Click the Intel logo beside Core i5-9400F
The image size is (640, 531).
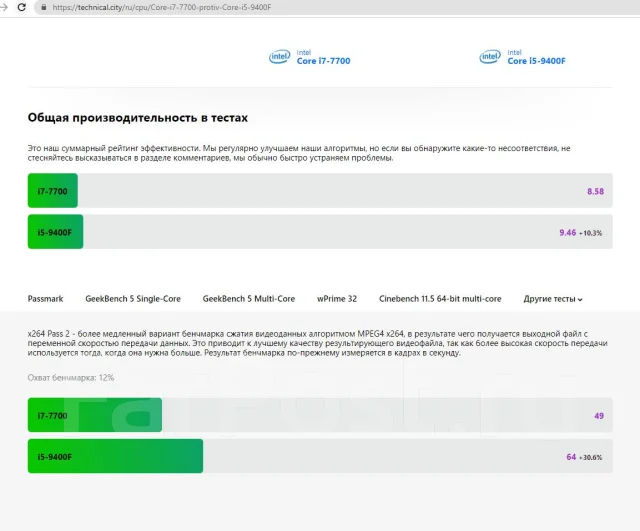[x=490, y=57]
